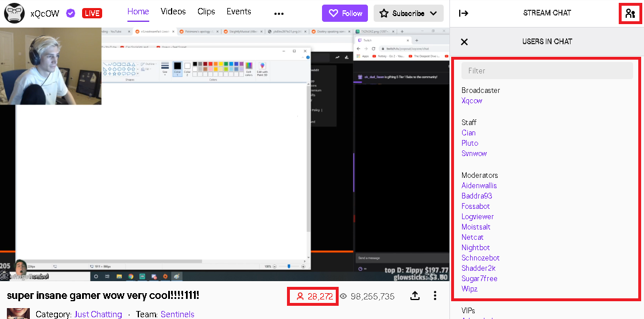Open Moistsalt's user card
The width and height of the screenshot is (644, 319).
click(476, 227)
